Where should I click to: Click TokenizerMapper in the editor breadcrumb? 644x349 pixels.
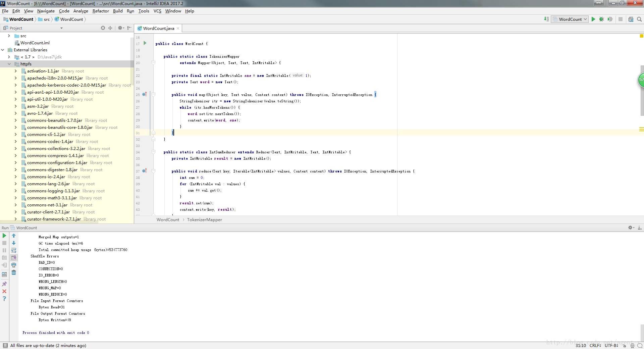tap(204, 219)
